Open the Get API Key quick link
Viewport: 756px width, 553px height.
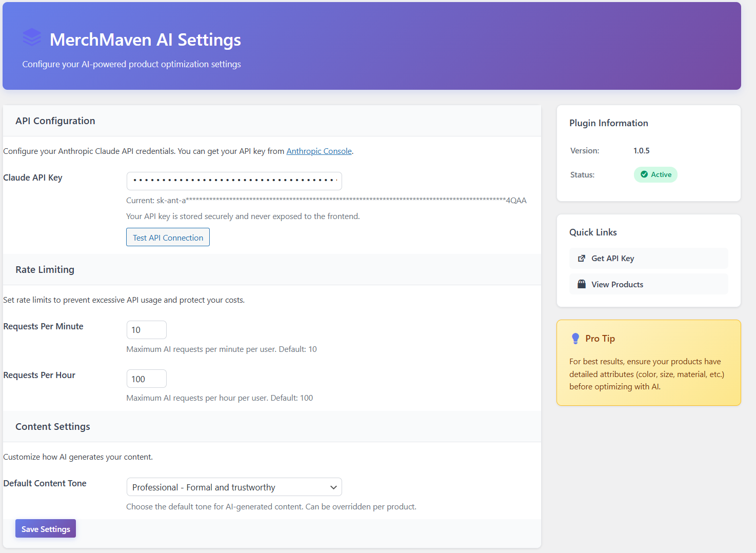click(648, 259)
